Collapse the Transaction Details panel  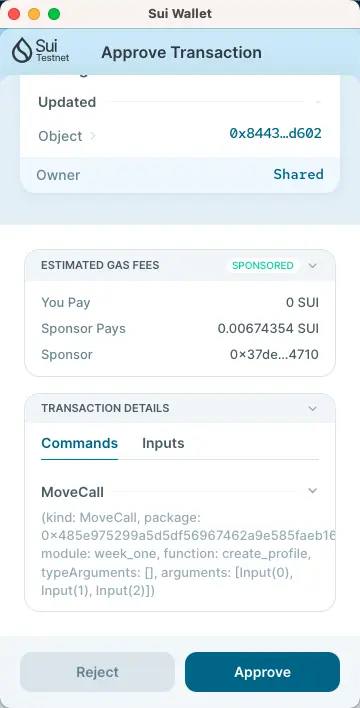(x=313, y=409)
